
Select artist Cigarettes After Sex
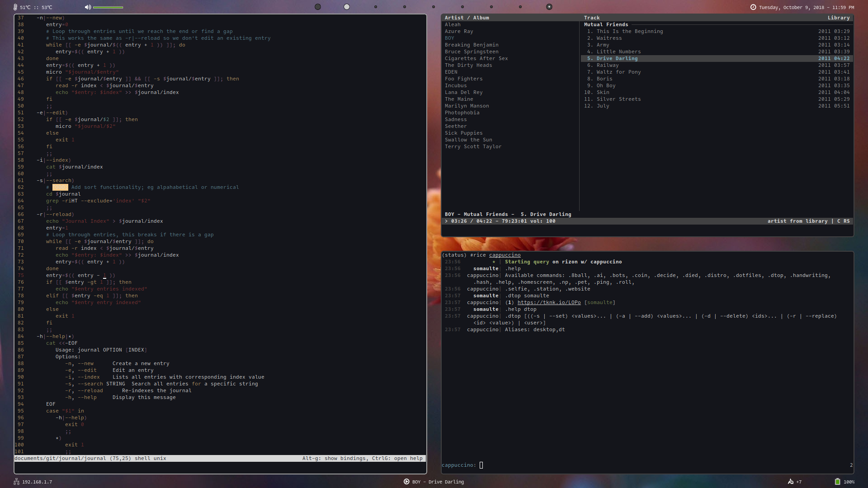click(x=476, y=58)
